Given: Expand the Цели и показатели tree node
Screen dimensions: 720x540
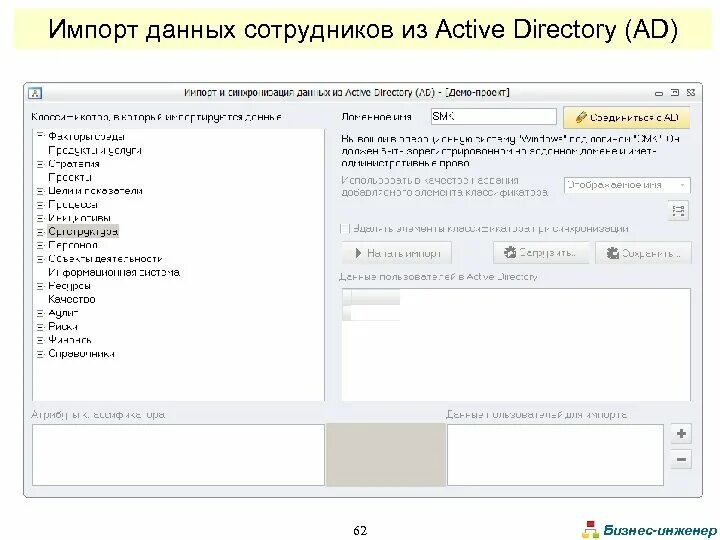Looking at the screenshot, I should click(x=40, y=191).
